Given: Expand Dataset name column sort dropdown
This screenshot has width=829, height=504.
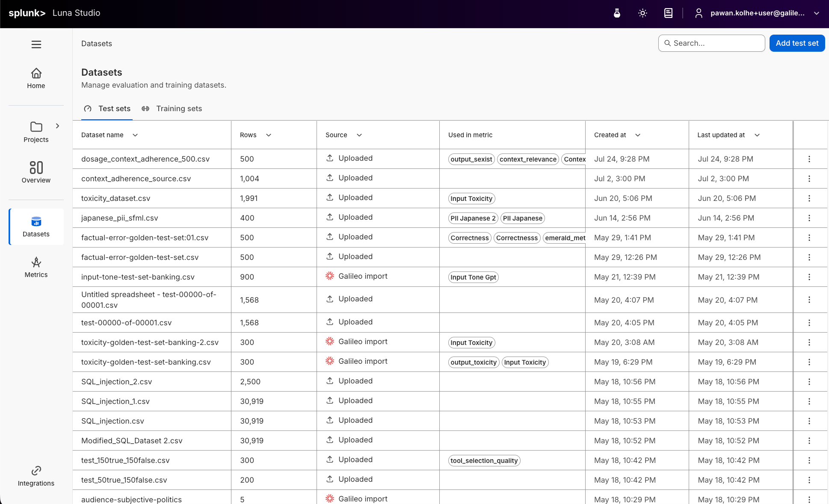Looking at the screenshot, I should 135,135.
